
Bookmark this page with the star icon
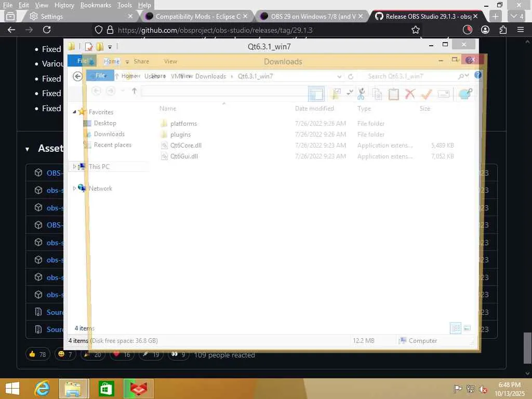point(415,30)
